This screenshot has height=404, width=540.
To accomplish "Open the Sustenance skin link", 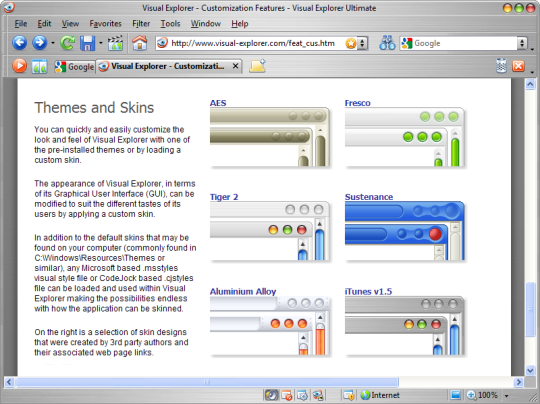I will (x=369, y=197).
